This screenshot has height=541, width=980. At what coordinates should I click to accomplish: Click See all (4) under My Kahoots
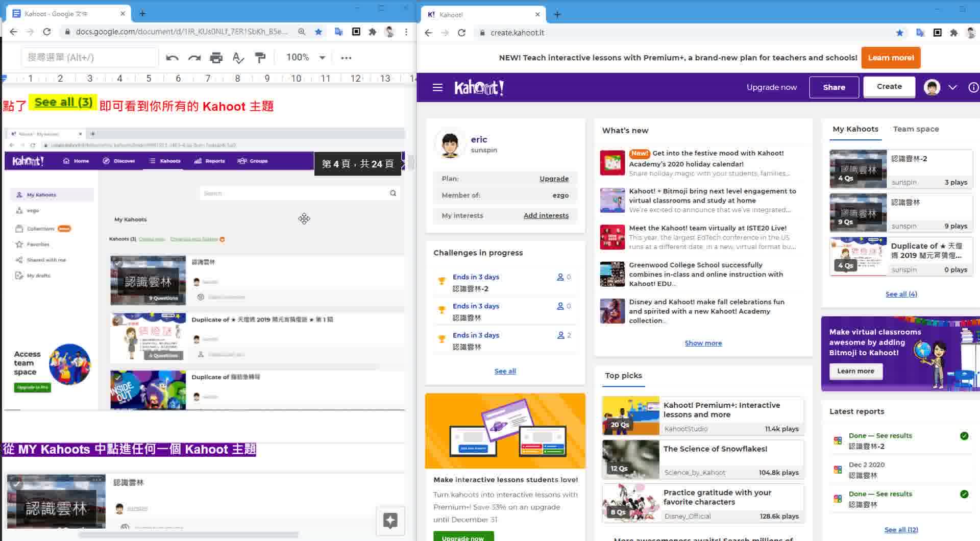[901, 294]
